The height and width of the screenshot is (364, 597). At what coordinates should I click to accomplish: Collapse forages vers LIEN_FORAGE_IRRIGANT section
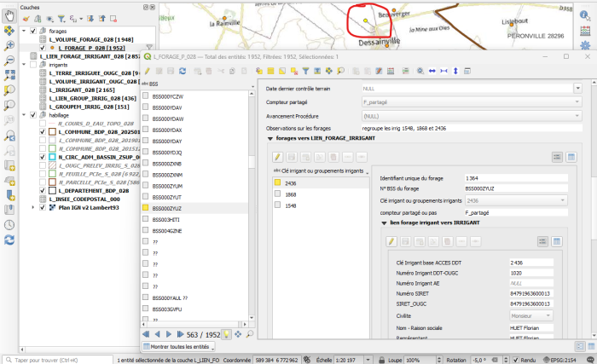coord(270,138)
